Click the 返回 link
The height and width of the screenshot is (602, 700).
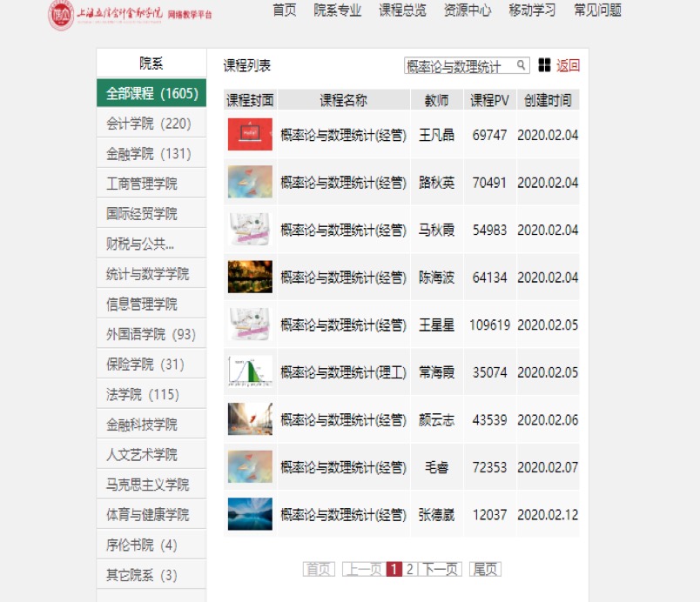[568, 65]
